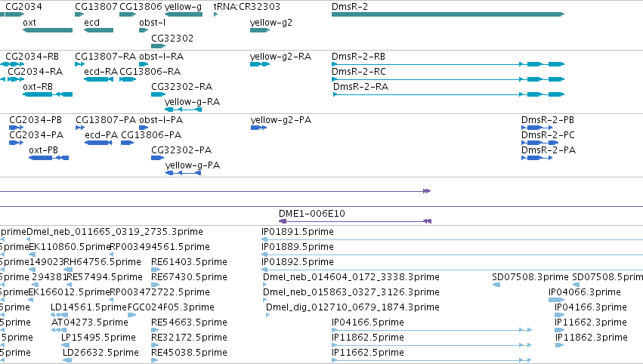Click the DmsR-2-RA transcript label
This screenshot has width=643, height=364.
click(360, 87)
